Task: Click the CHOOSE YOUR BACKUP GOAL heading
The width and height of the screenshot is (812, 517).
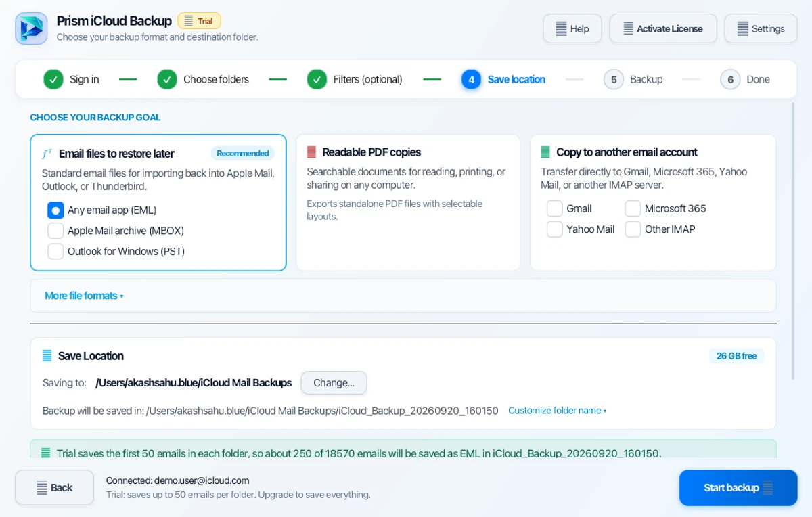Action: (x=95, y=117)
